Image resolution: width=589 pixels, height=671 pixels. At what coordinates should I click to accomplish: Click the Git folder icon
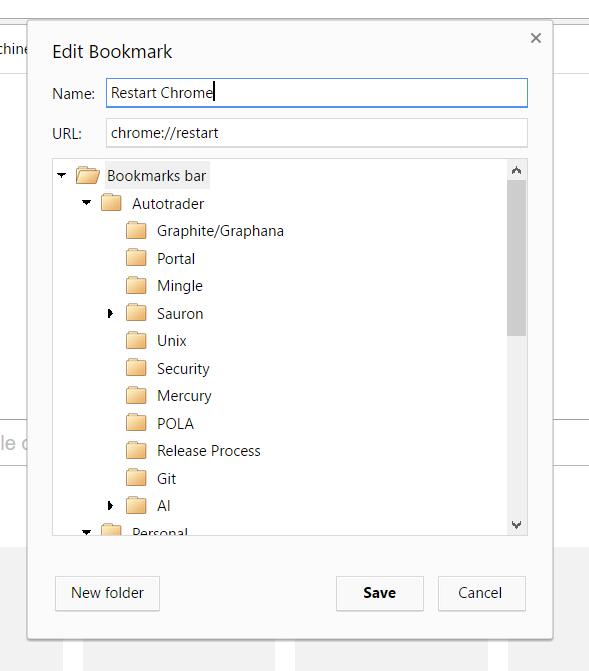(137, 478)
